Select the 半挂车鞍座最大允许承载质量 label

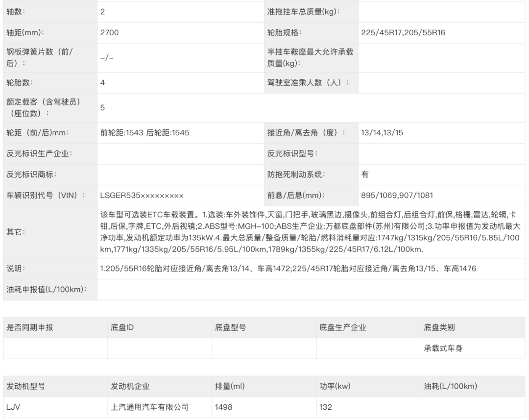tap(310, 57)
